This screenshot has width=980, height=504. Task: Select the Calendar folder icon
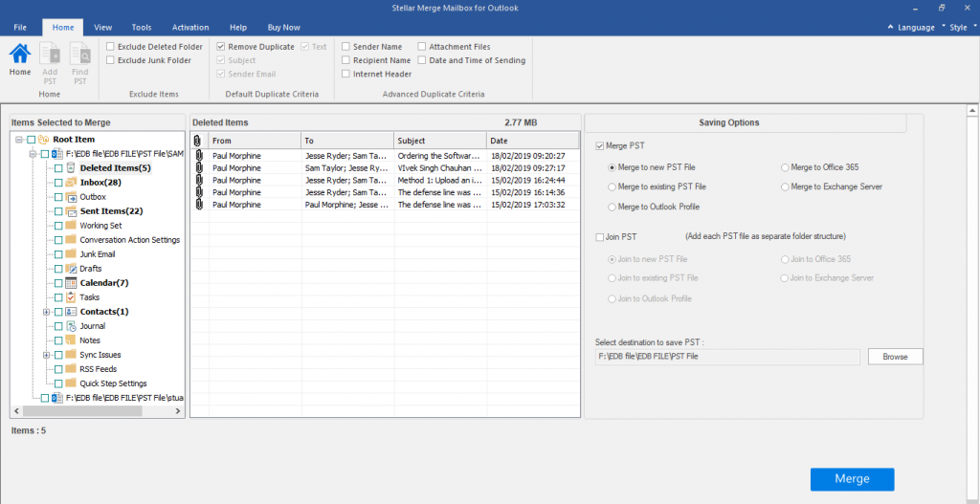point(71,283)
